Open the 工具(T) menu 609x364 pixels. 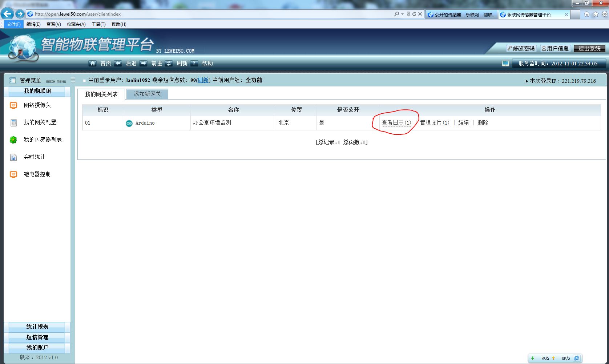point(98,24)
